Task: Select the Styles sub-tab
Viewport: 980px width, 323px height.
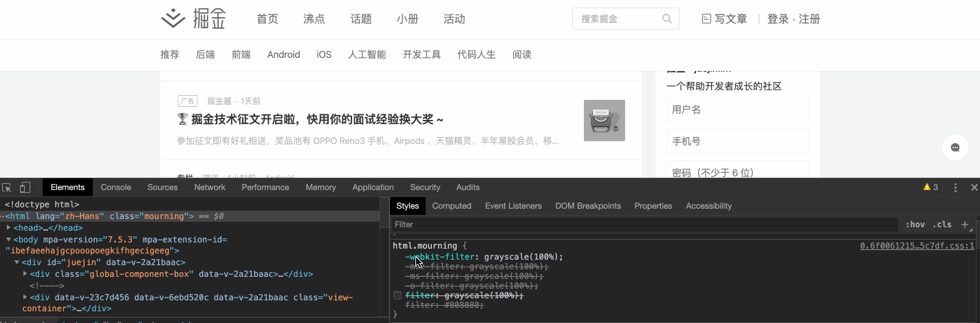Action: pos(408,206)
